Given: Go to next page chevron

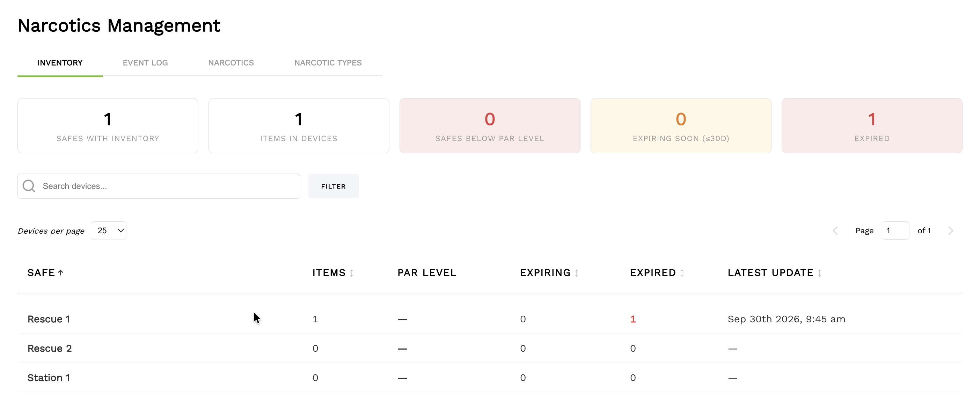Looking at the screenshot, I should click(951, 230).
